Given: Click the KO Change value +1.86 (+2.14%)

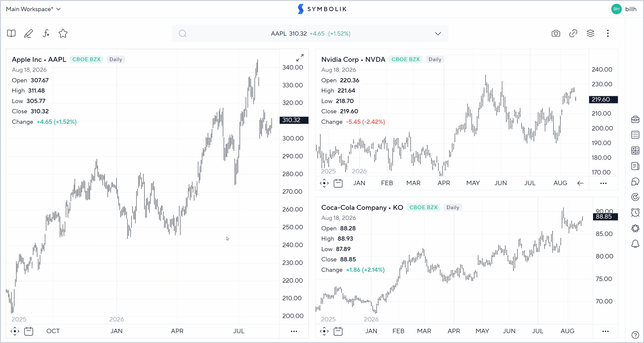Looking at the screenshot, I should pos(365,270).
